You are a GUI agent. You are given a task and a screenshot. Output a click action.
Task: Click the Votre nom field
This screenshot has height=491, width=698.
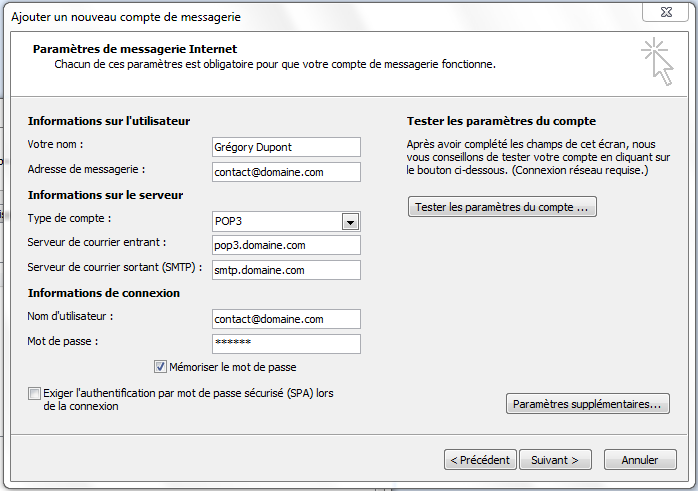[x=286, y=147]
